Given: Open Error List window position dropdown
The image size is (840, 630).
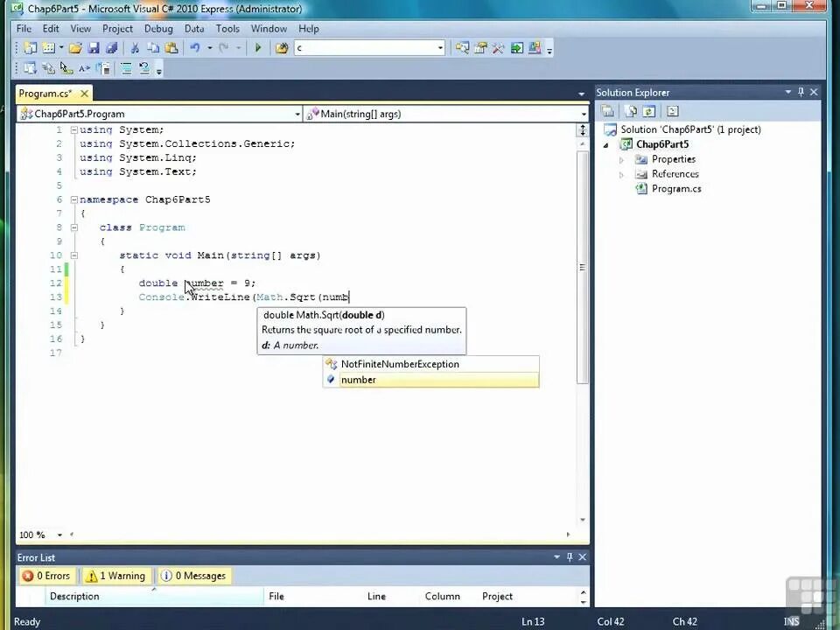Looking at the screenshot, I should click(x=556, y=557).
